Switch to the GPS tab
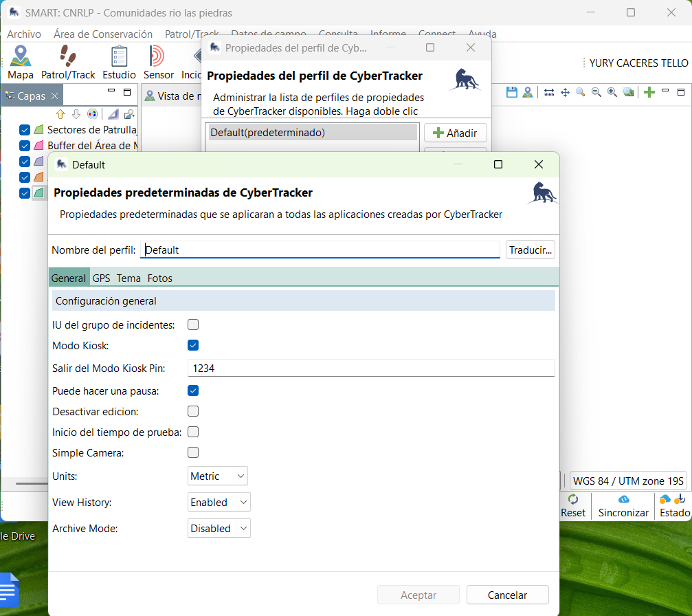Image resolution: width=692 pixels, height=616 pixels. 101,278
